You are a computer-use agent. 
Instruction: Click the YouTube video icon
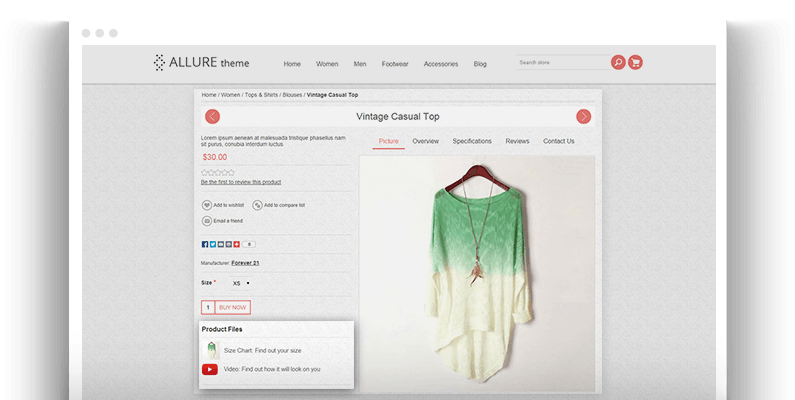(x=210, y=369)
